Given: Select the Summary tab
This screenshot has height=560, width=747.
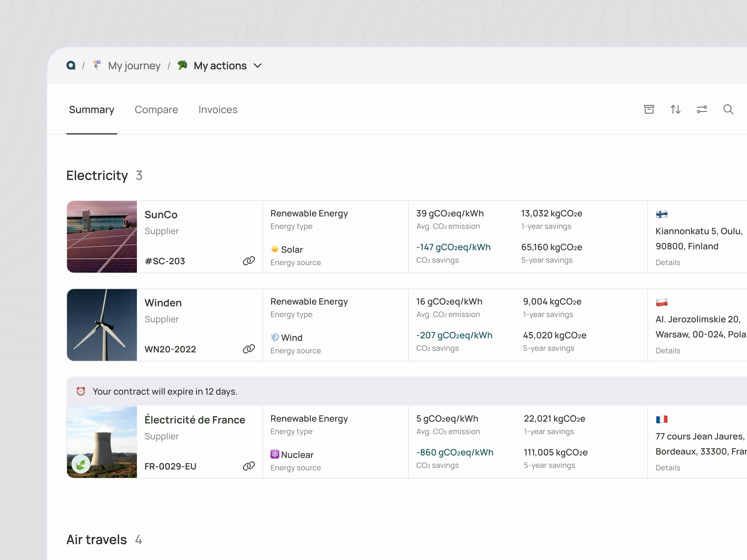Looking at the screenshot, I should (92, 110).
